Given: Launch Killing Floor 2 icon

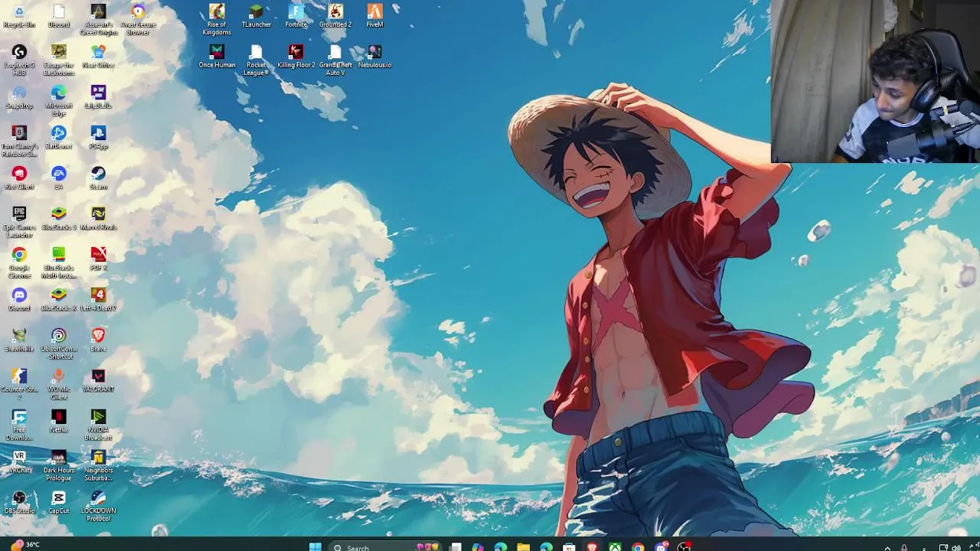Looking at the screenshot, I should pyautogui.click(x=296, y=57).
